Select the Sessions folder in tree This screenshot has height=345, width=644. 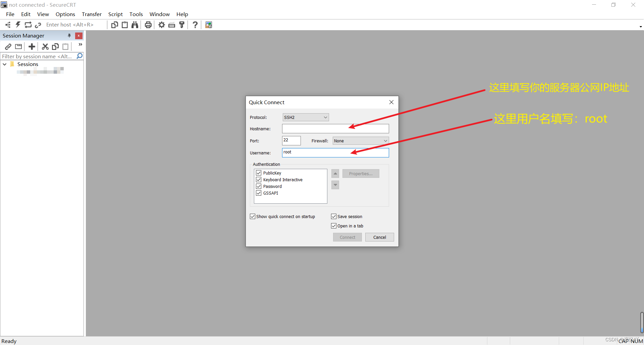[x=28, y=64]
